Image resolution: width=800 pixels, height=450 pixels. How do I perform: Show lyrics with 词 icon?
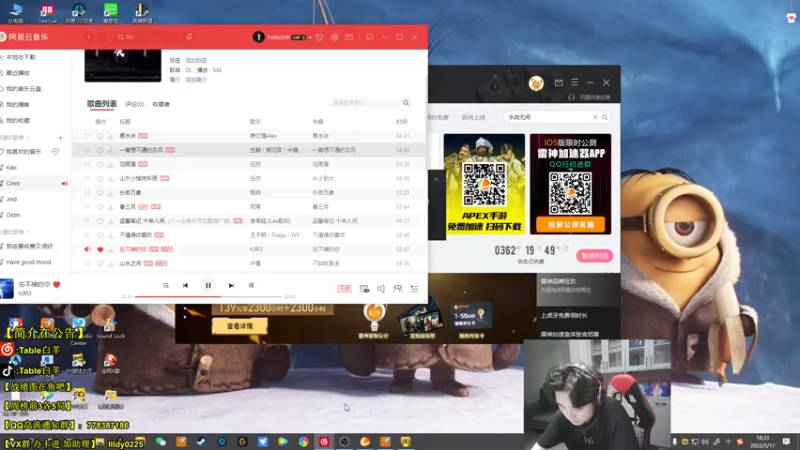251,286
